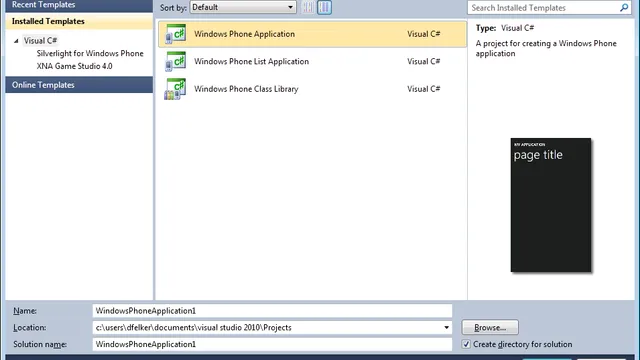
Task: Click the Browse... button
Action: 490,327
